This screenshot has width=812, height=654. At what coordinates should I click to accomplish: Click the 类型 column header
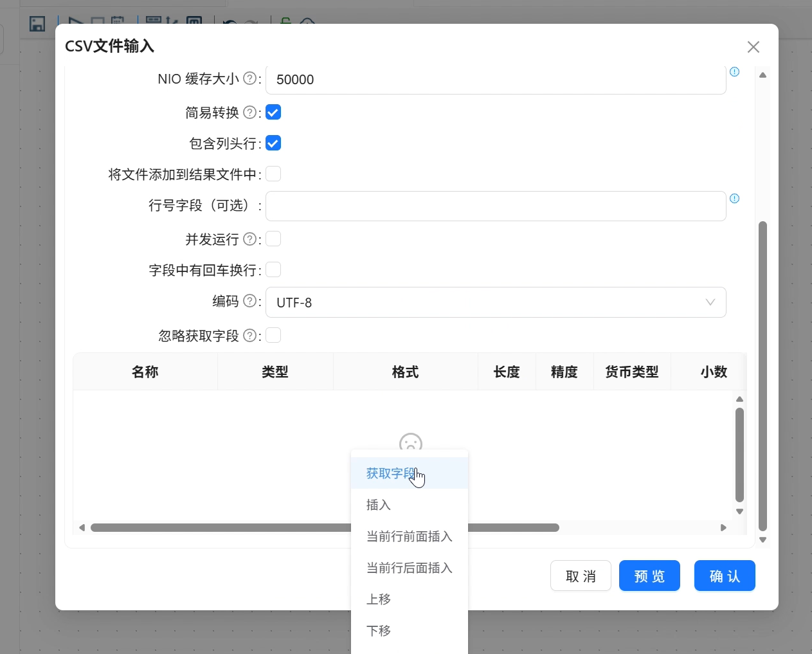(x=275, y=372)
